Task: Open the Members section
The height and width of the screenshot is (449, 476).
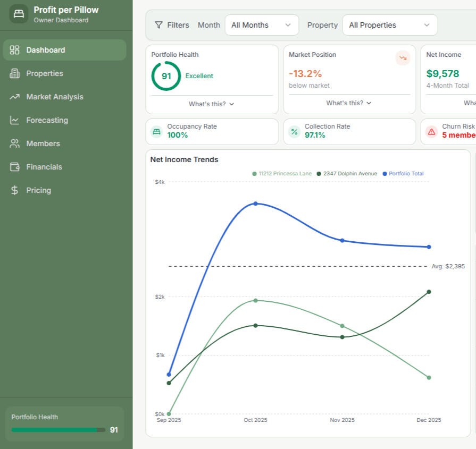Action: click(x=43, y=143)
